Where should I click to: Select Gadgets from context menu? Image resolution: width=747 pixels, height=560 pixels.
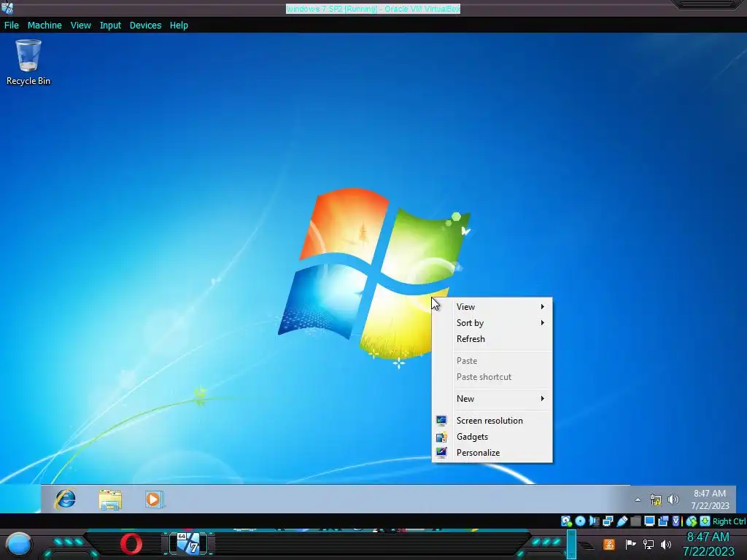492,437
